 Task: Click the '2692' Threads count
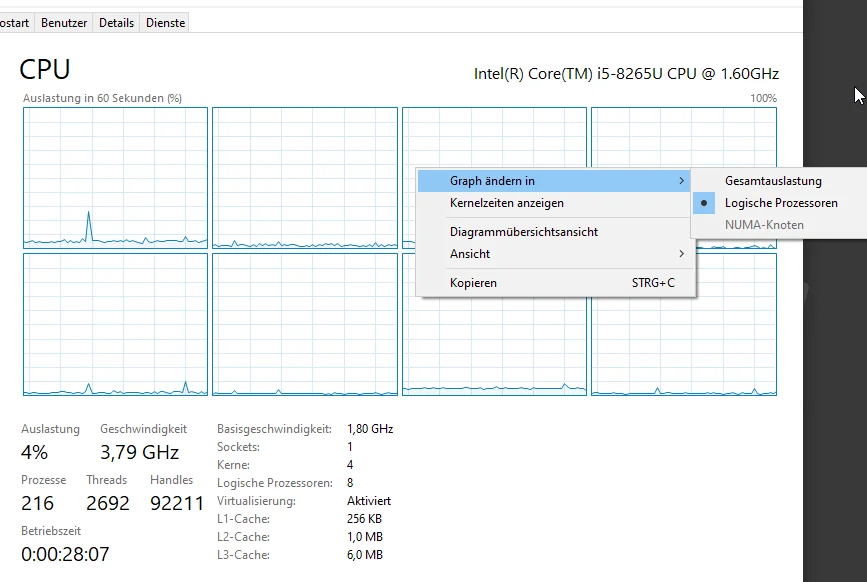coord(108,503)
